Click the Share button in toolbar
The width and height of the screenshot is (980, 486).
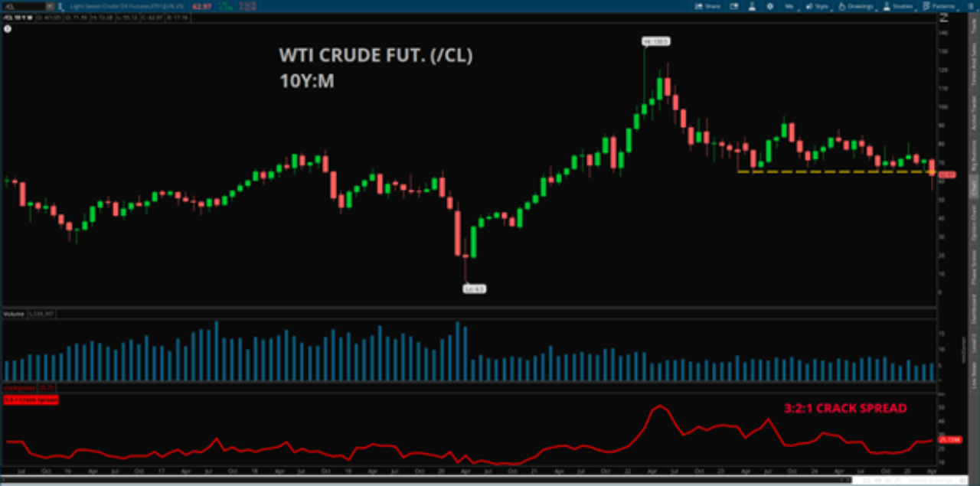point(707,6)
